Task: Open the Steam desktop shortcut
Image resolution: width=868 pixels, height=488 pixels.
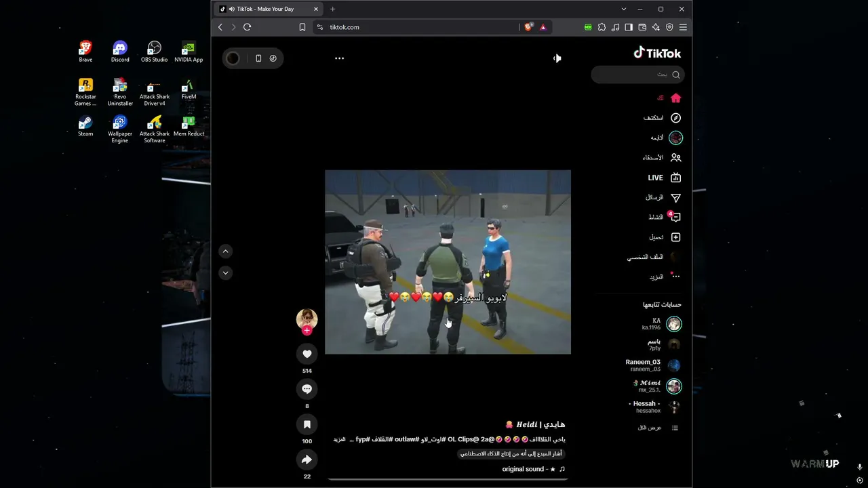Action: (x=85, y=127)
